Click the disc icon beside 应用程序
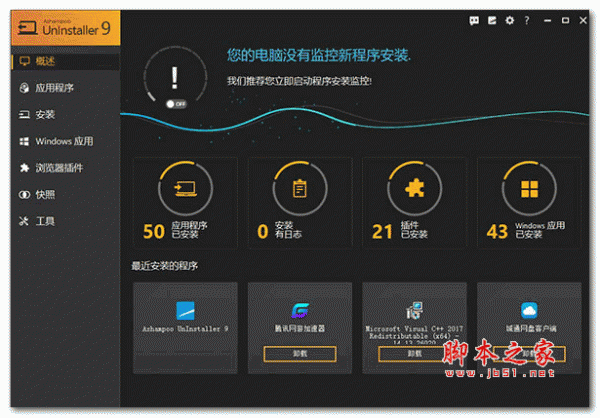This screenshot has height=418, width=600. tap(24, 88)
